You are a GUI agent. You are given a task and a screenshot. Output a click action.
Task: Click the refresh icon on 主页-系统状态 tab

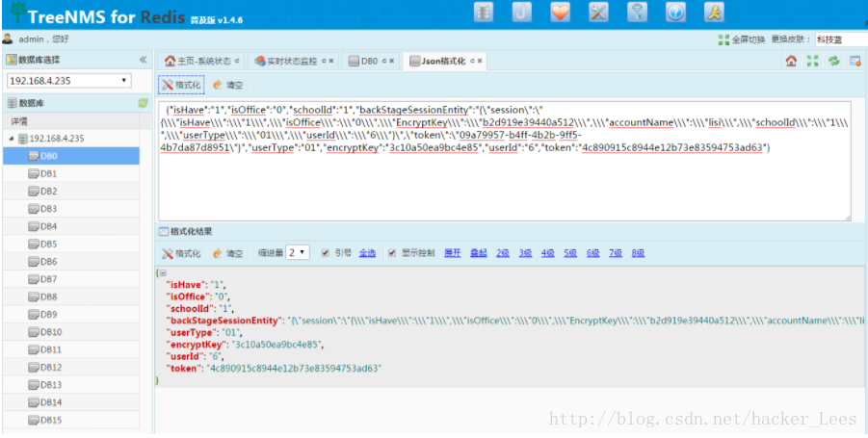tap(238, 62)
